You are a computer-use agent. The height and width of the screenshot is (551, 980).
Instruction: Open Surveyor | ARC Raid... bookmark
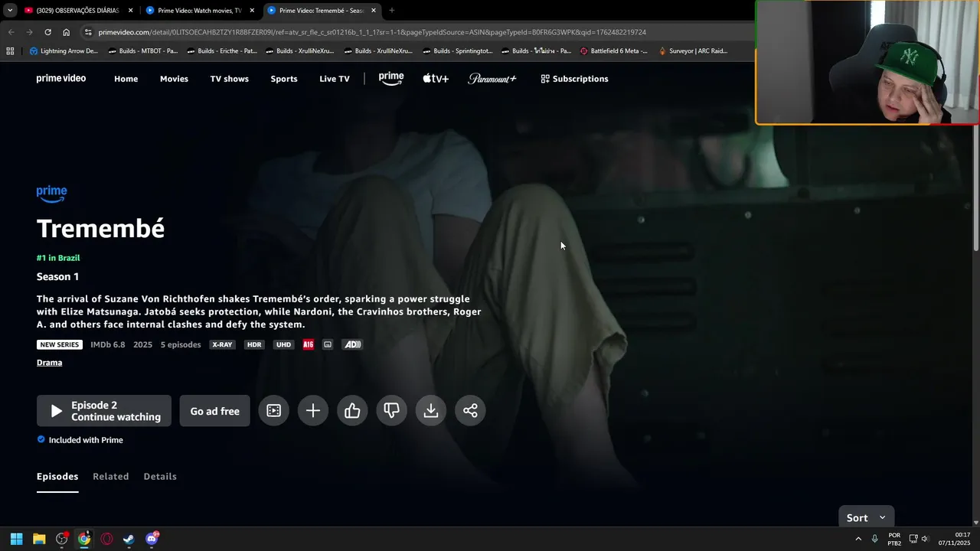[693, 51]
